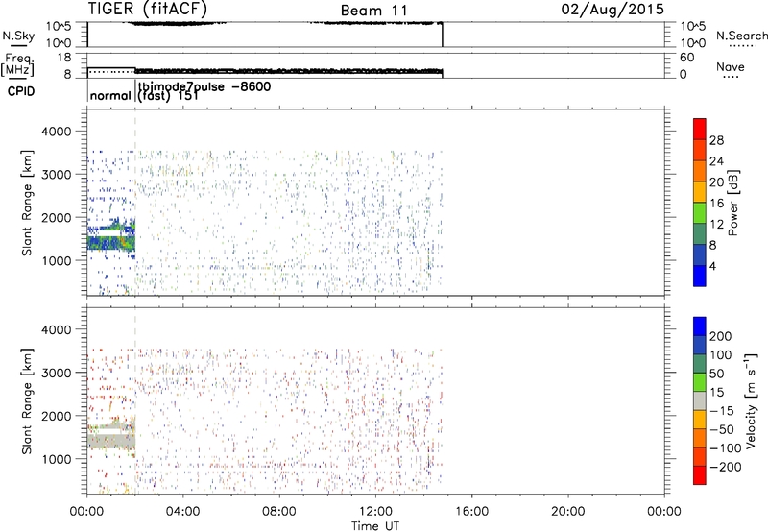Click the blue 4 dB power colorbar segment

[x=700, y=276]
